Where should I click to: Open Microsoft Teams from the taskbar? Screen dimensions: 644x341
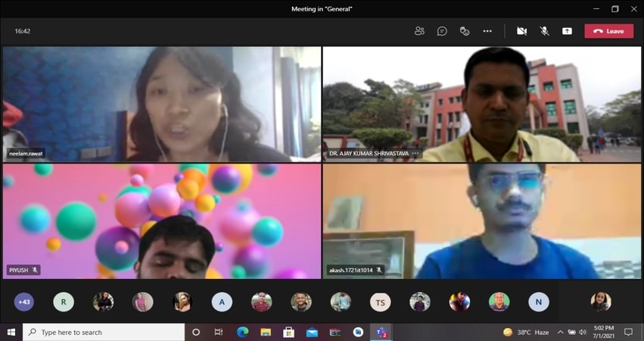coord(381,332)
